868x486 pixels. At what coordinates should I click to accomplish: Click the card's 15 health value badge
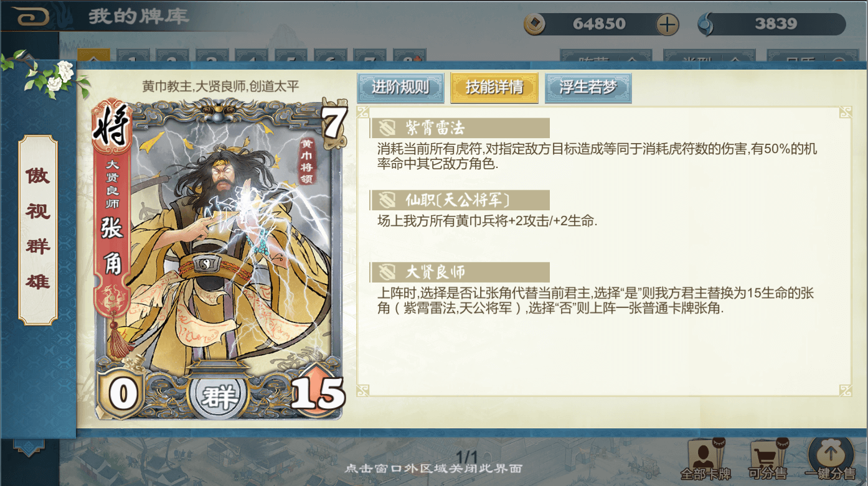318,393
